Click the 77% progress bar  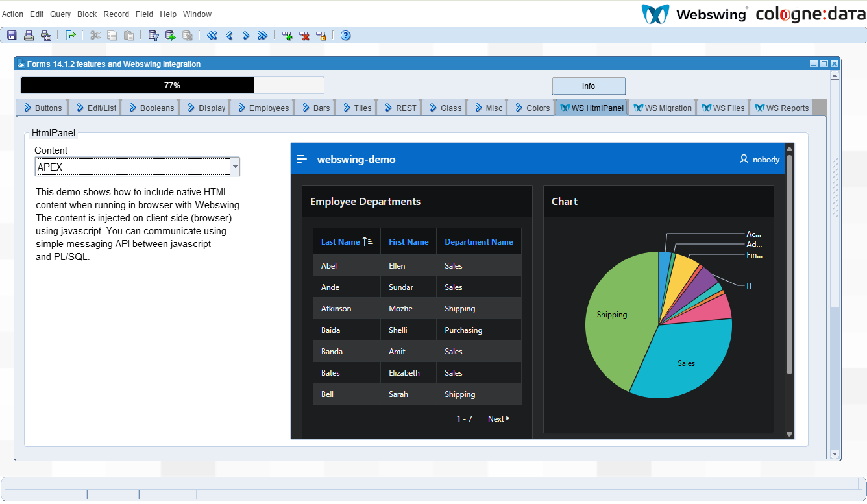(172, 86)
